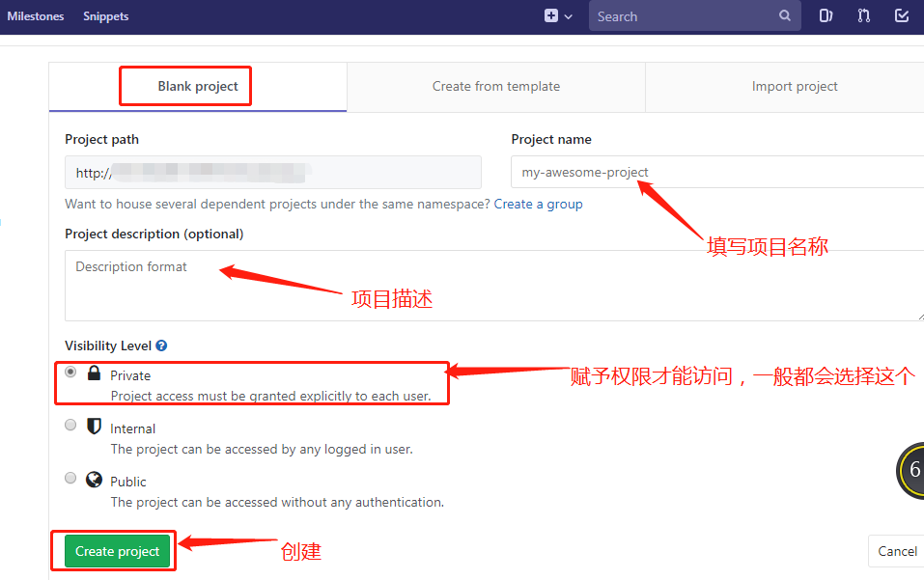This screenshot has height=580, width=924.
Task: Open the Snippets menu
Action: click(x=105, y=15)
